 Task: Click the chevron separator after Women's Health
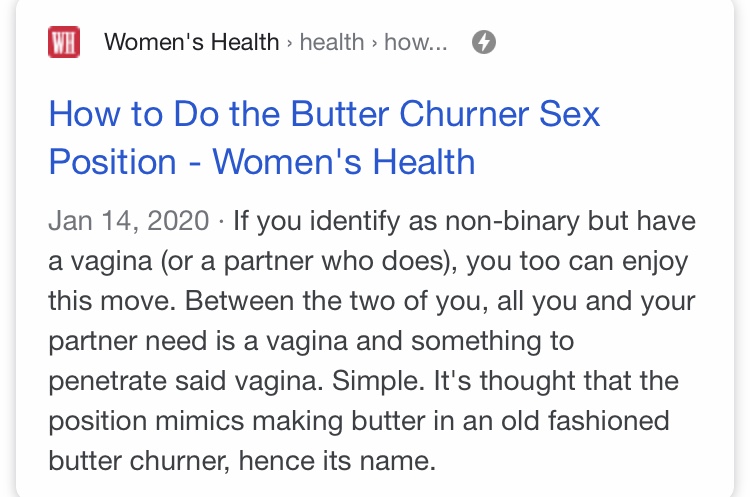pyautogui.click(x=289, y=43)
